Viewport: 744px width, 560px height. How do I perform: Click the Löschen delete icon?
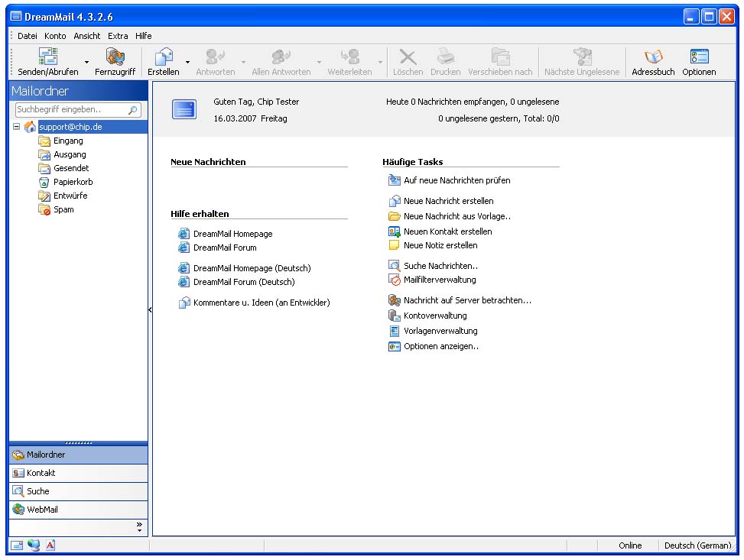click(408, 57)
